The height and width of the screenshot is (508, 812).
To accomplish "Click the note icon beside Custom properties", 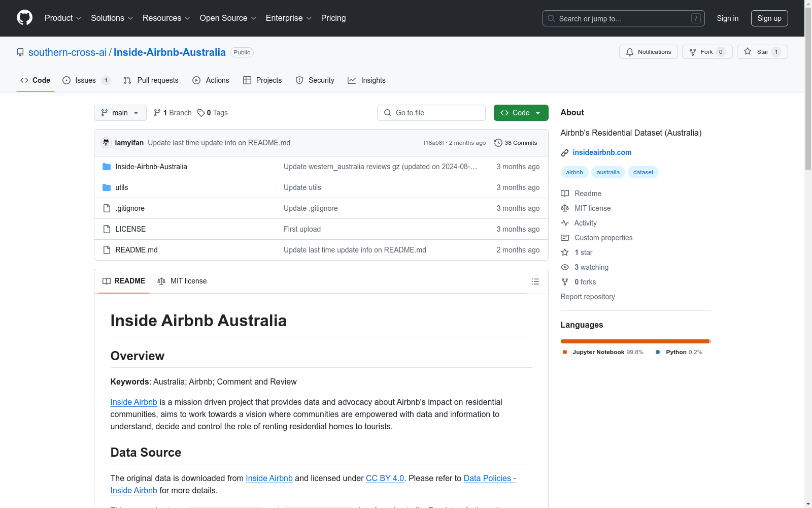I will click(565, 238).
